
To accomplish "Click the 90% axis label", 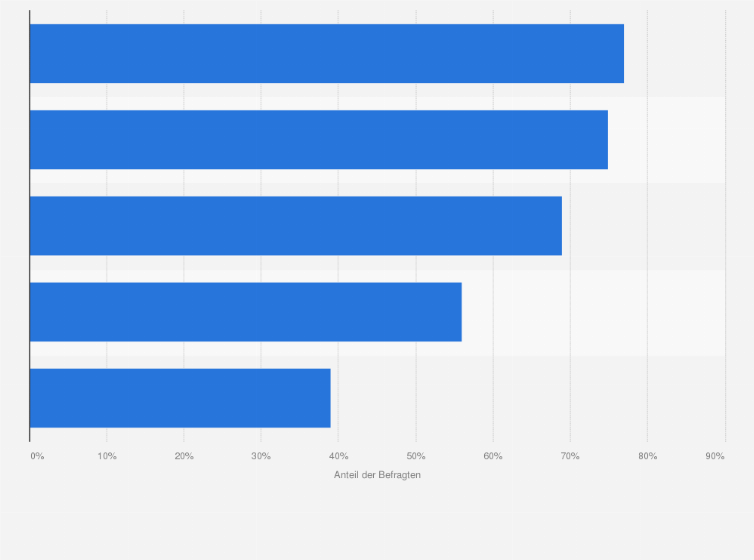I will click(x=715, y=456).
